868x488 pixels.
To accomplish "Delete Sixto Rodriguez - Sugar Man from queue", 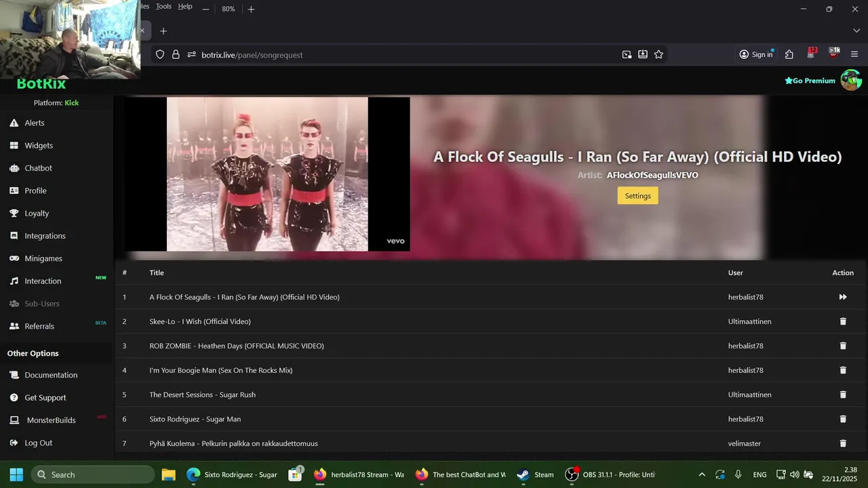I will point(843,419).
